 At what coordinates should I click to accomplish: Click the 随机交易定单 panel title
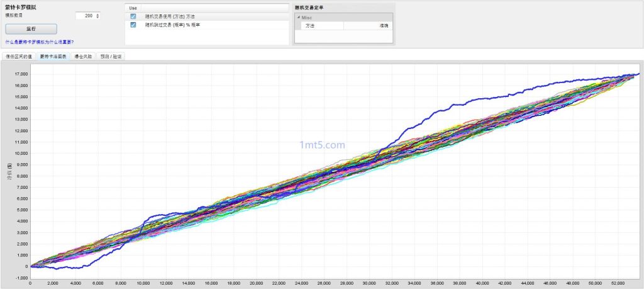coord(311,8)
